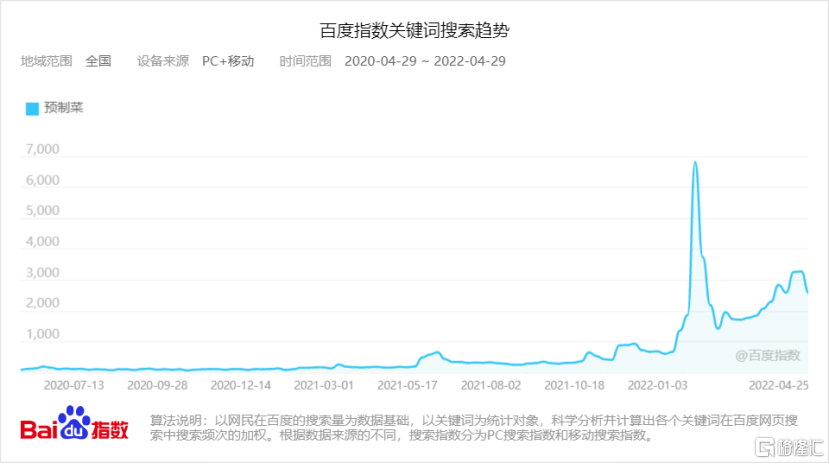The image size is (830, 464).
Task: Click the 6,000 y-axis label
Action: 42,180
